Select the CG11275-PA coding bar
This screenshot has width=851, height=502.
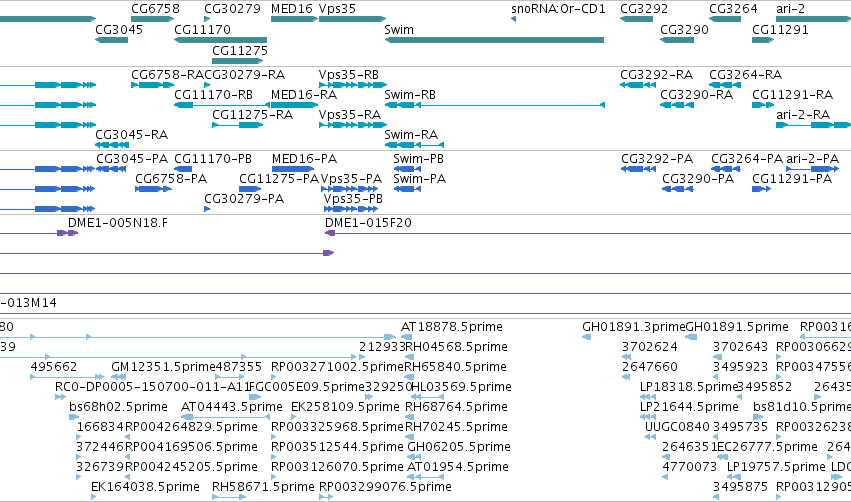(250, 189)
